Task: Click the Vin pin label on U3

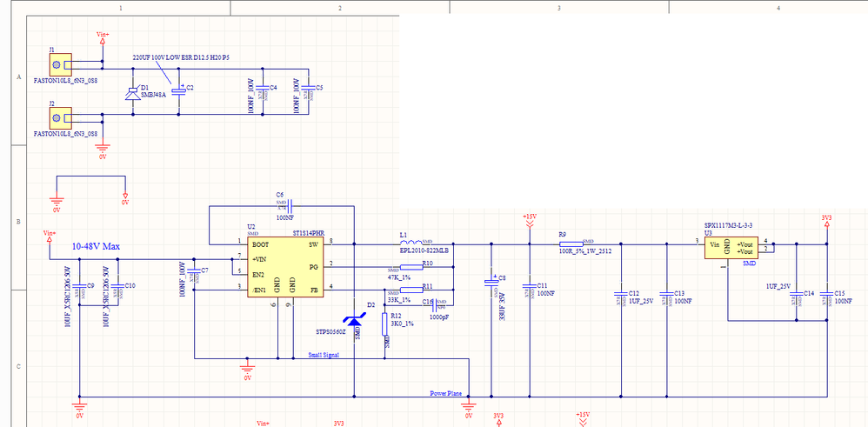Action: [x=714, y=244]
